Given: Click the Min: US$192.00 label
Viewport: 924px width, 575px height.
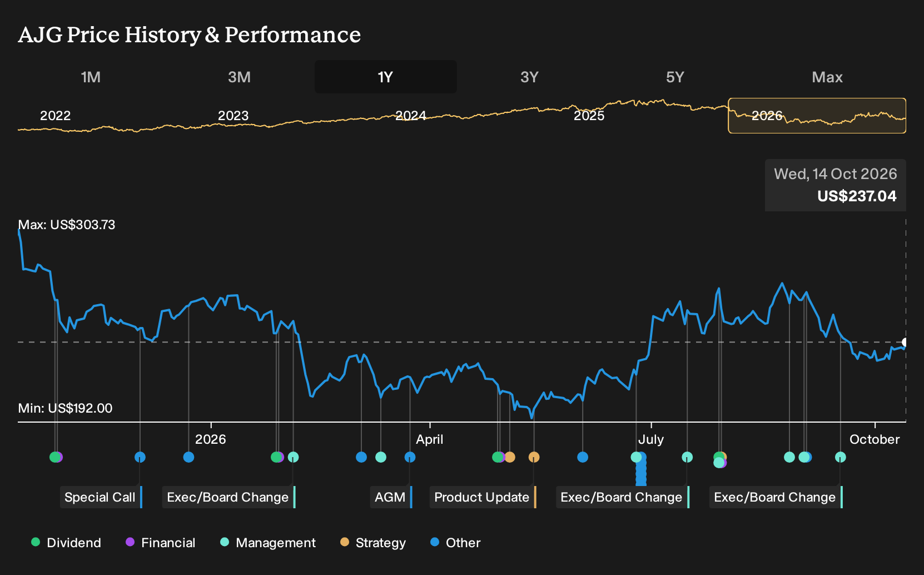Looking at the screenshot, I should tap(65, 408).
